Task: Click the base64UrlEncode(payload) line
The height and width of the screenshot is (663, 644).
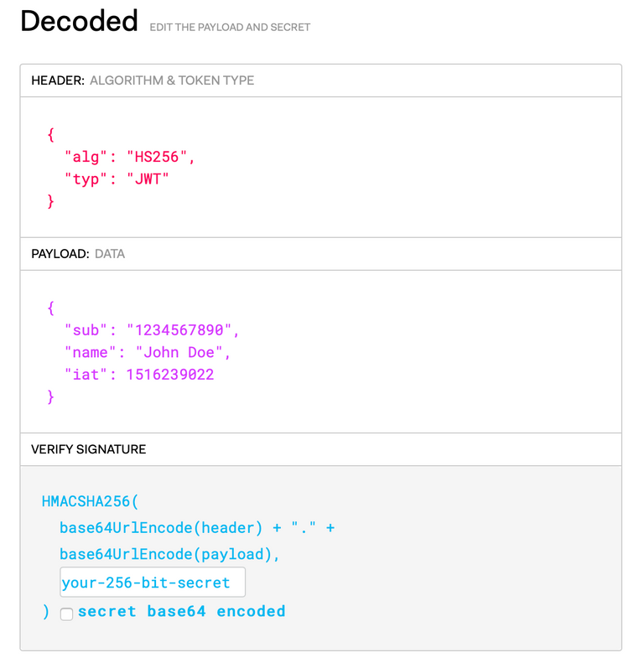Action: (x=169, y=554)
